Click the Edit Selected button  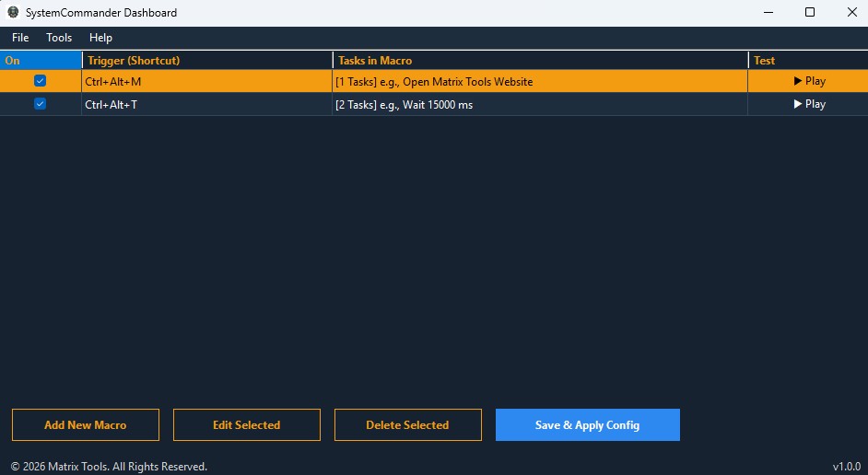246,424
